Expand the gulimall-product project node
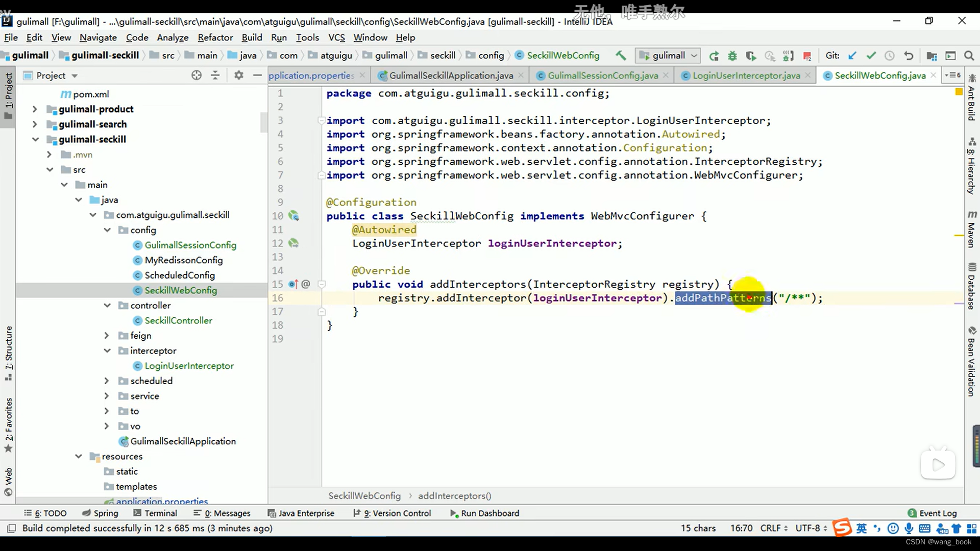The width and height of the screenshot is (980, 551). (x=34, y=108)
